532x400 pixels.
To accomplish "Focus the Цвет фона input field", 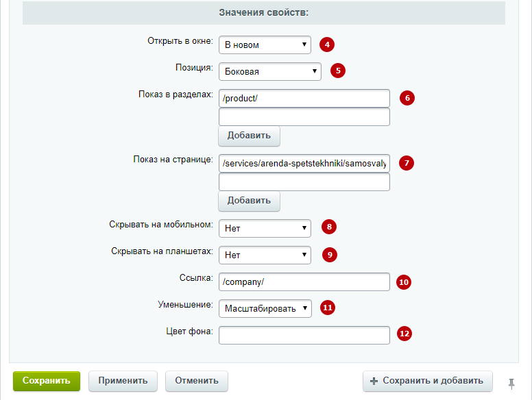I will 304,335.
